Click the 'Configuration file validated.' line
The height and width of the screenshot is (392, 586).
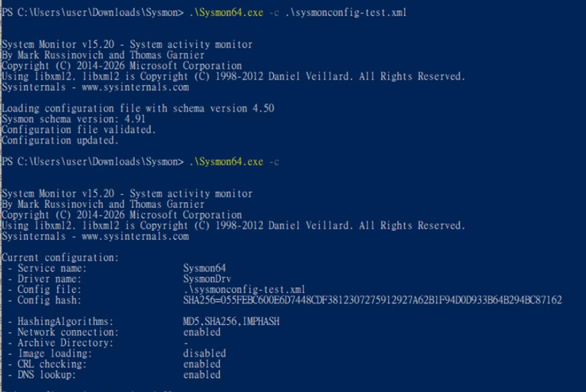coord(79,129)
